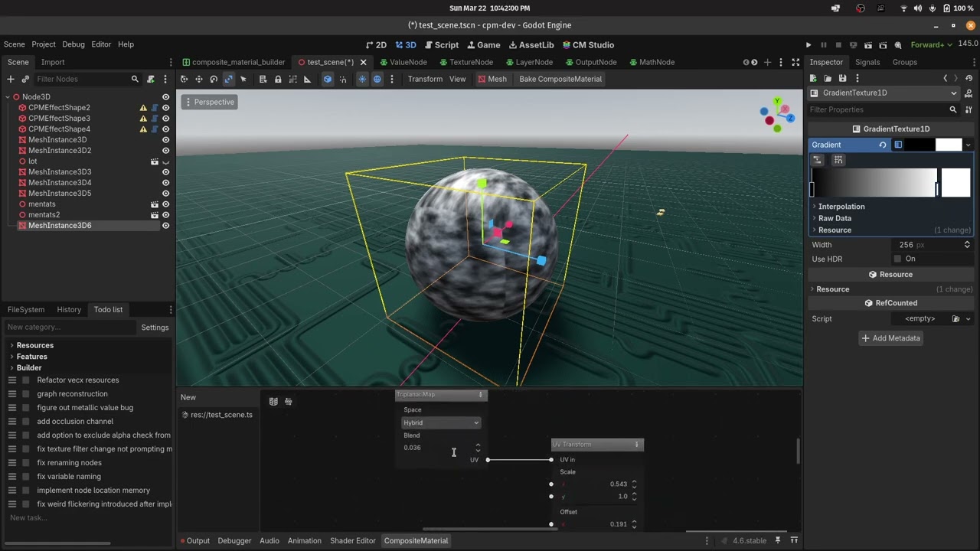Enable the Use HDR checkbox
The image size is (980, 551).
coord(898,259)
